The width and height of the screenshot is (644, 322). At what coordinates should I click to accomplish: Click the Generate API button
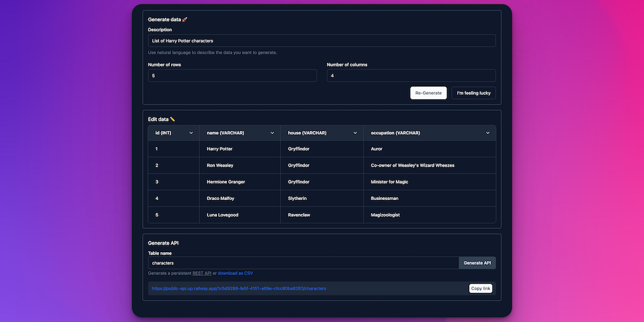[x=477, y=263]
